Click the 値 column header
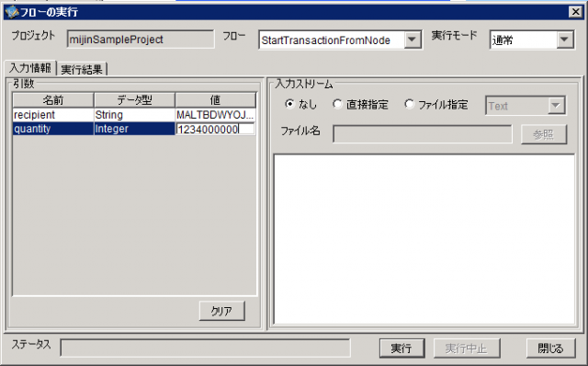Screen dimensions: 588x366 point(215,100)
